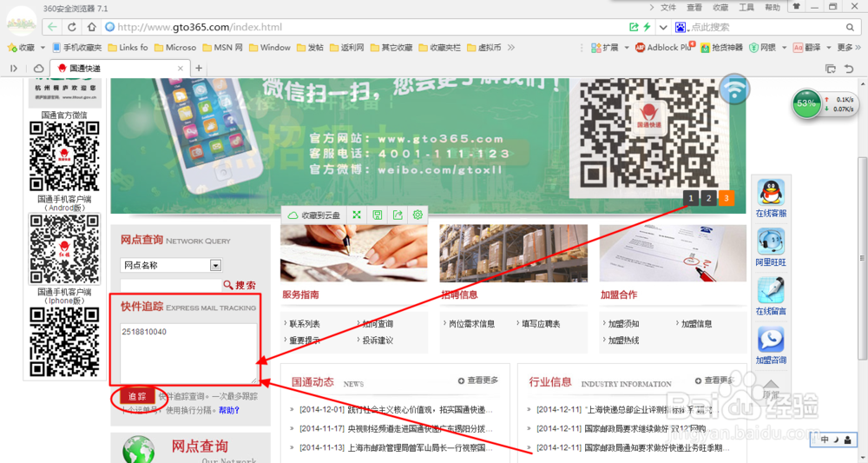This screenshot has height=463, width=868.
Task: Show more bookmarks with the double chevron
Action: 511,48
